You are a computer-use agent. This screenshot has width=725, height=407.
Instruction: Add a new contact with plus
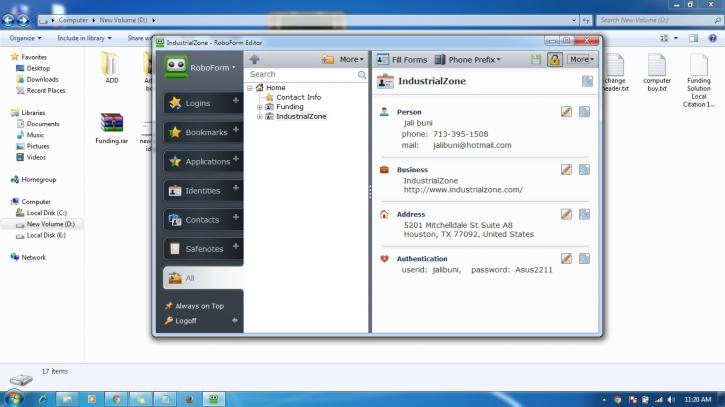pos(236,217)
